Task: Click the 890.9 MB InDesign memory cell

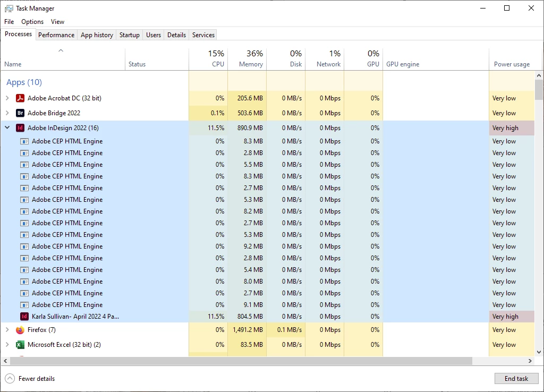Action: pyautogui.click(x=248, y=128)
